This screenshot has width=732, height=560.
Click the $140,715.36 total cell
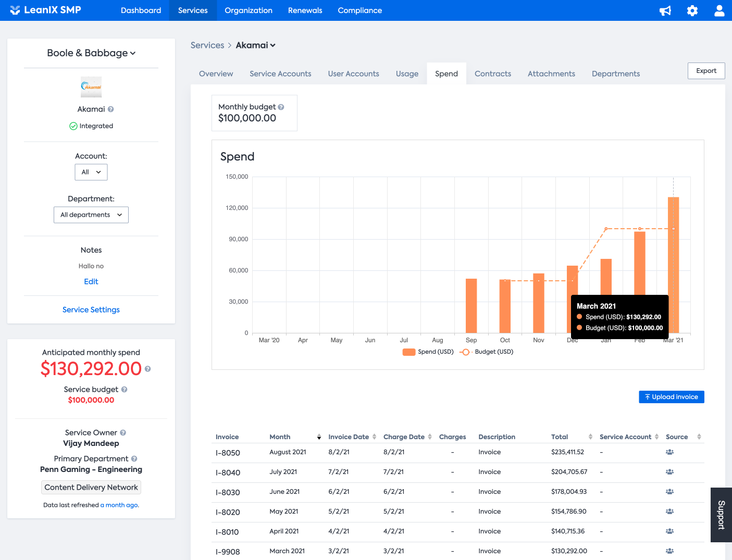pyautogui.click(x=568, y=531)
